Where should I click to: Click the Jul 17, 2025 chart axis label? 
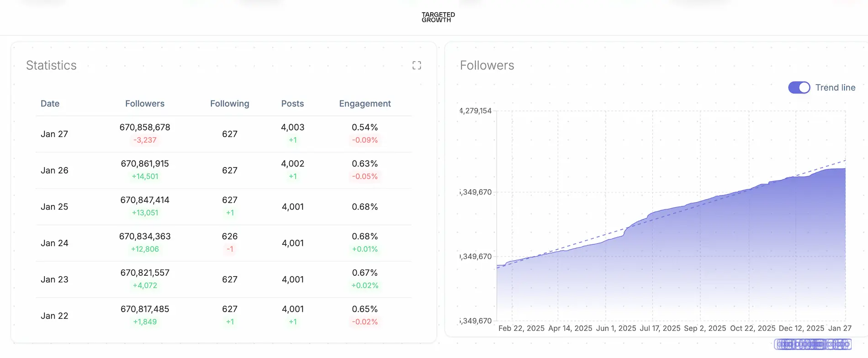point(660,328)
